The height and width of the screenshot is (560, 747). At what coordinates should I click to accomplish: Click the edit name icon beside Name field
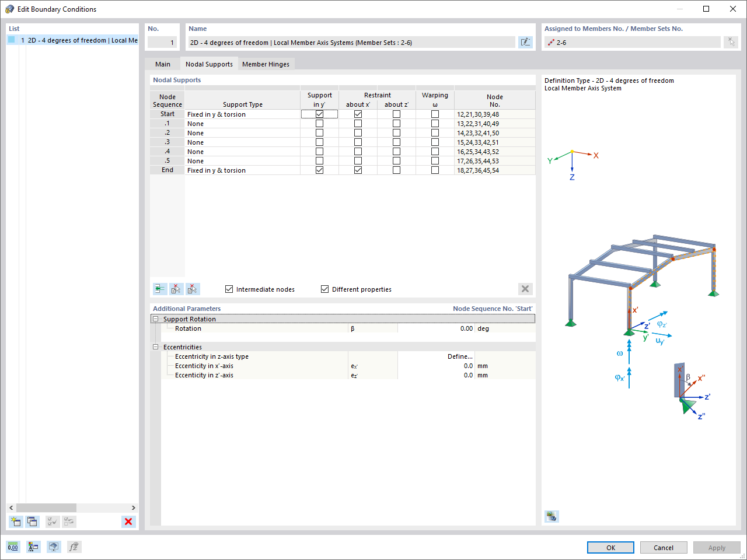pos(525,42)
